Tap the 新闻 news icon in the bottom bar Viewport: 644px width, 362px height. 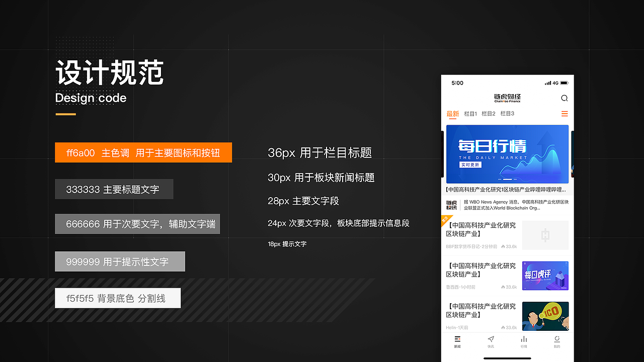tap(457, 339)
